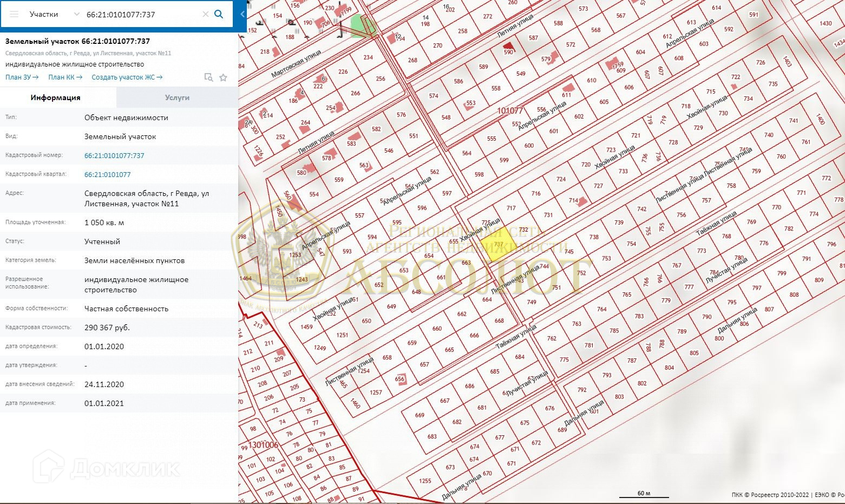Click the quarter label 1301006 on the map

264,445
